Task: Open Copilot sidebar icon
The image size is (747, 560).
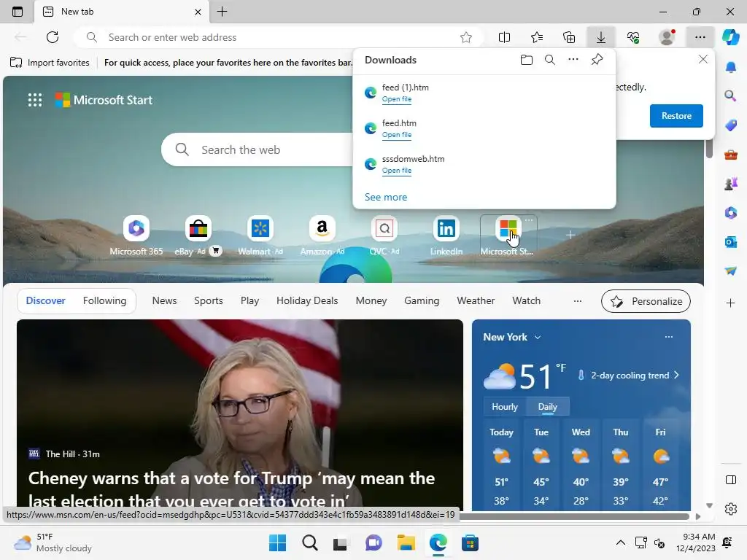Action: coord(730,37)
